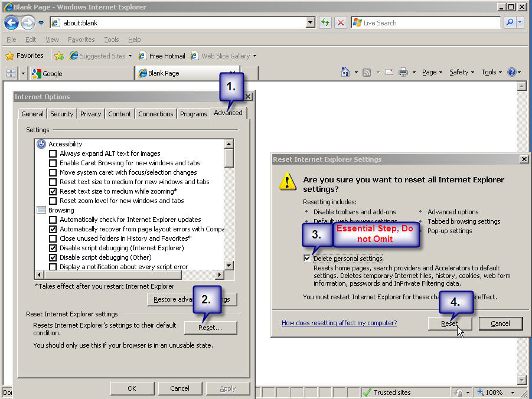Click the red Stop loading icon
This screenshot has height=399, width=532.
(x=341, y=23)
